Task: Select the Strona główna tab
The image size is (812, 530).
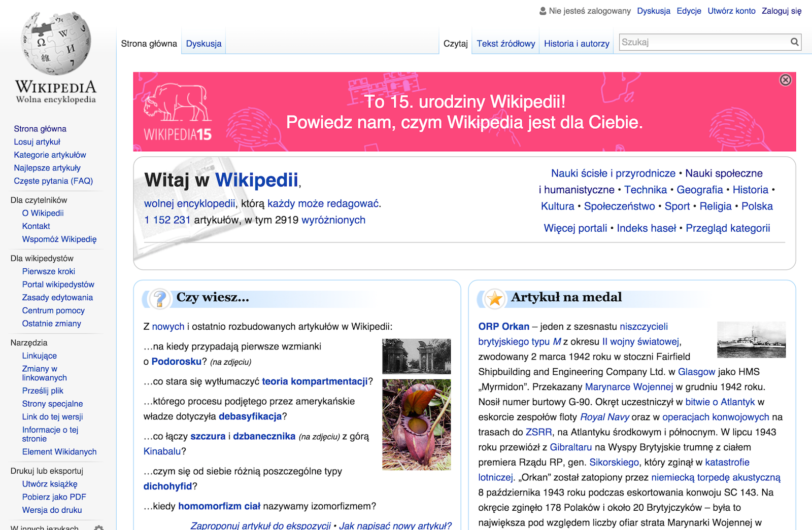Action: [149, 44]
